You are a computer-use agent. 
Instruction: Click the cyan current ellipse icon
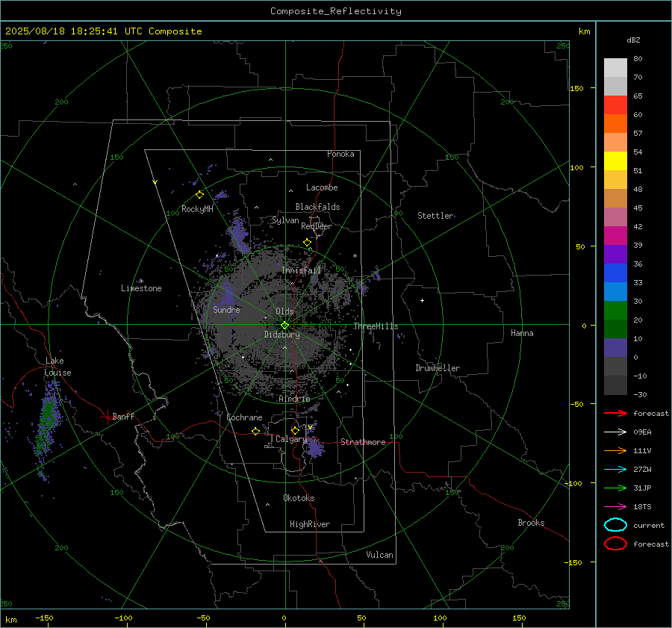pyautogui.click(x=615, y=525)
